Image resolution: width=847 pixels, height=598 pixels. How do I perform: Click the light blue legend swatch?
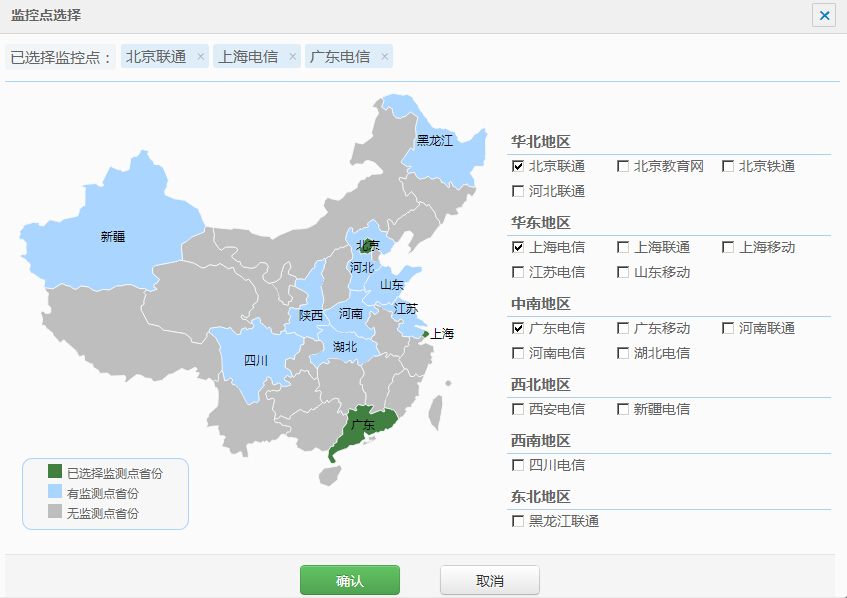pos(55,493)
